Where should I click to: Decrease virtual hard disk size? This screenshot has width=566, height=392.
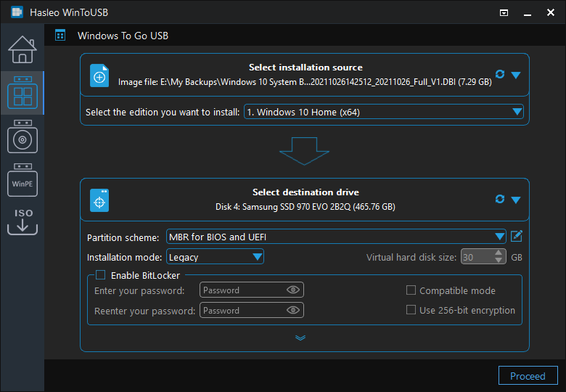[499, 261]
